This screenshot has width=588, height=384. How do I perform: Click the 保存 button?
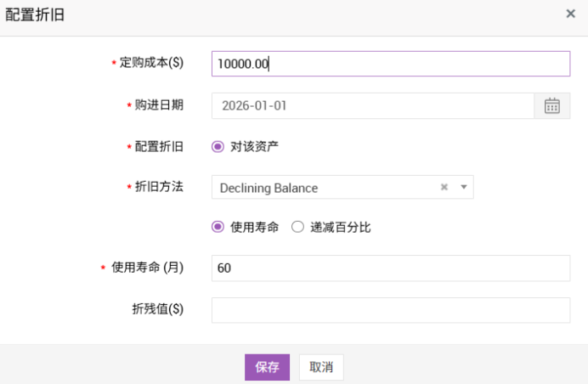tap(268, 367)
